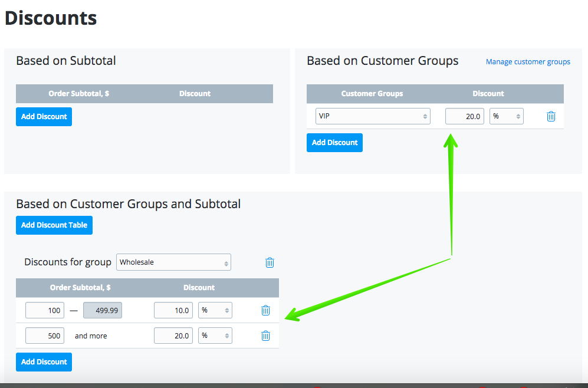Click Add Discount under Based on Subtotal
This screenshot has height=388, width=588.
tap(44, 117)
